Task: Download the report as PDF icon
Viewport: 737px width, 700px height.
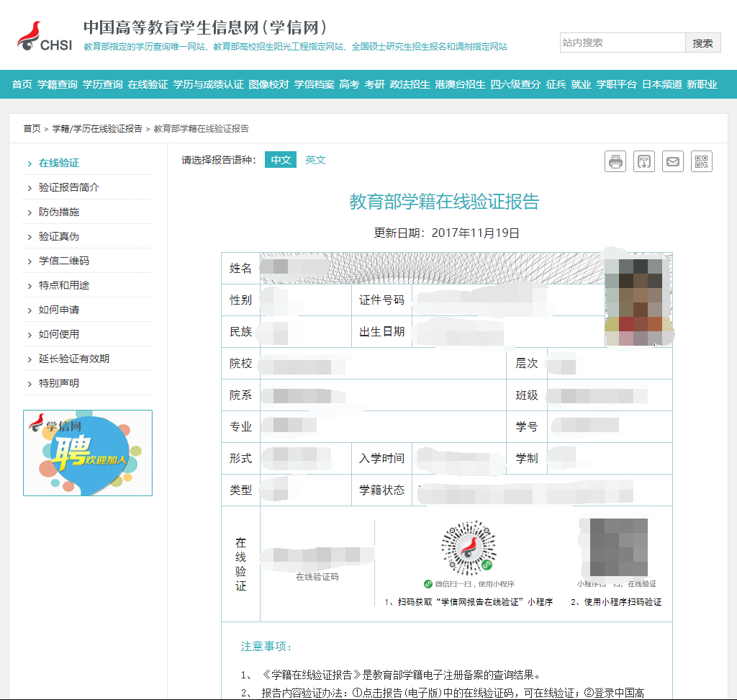Action: [644, 161]
